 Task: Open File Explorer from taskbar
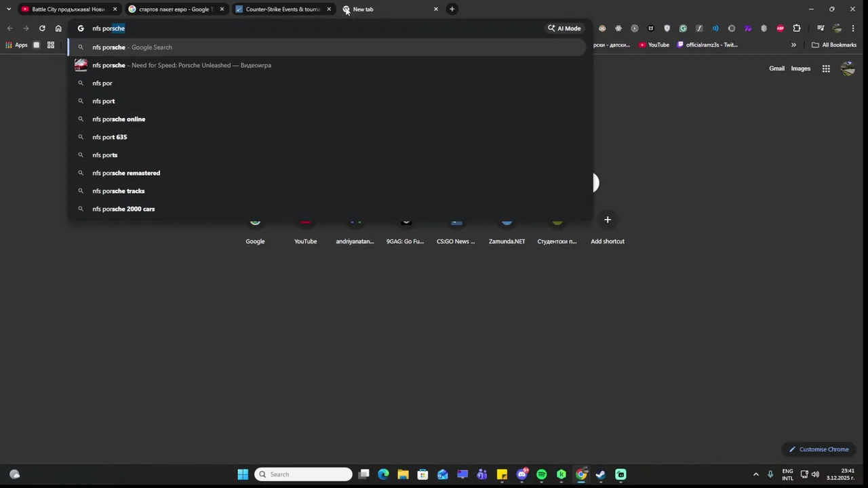(x=403, y=474)
